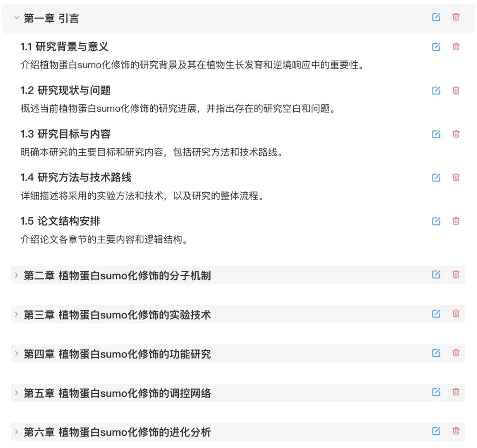The image size is (477, 448).
Task: Click the edit icon for 第一章 引言
Action: pyautogui.click(x=436, y=17)
